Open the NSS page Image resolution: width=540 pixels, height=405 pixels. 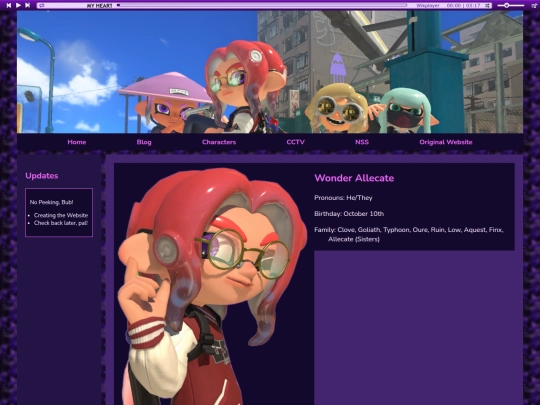362,142
